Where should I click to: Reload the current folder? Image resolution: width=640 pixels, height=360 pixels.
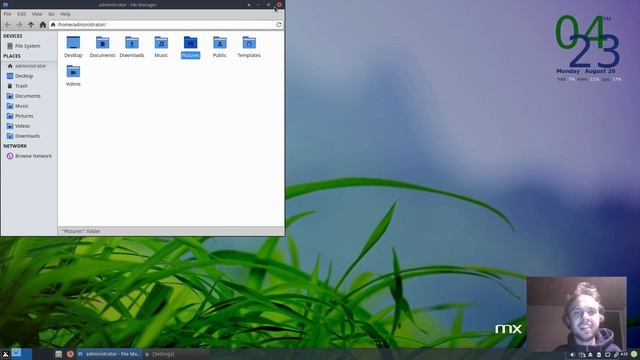279,25
